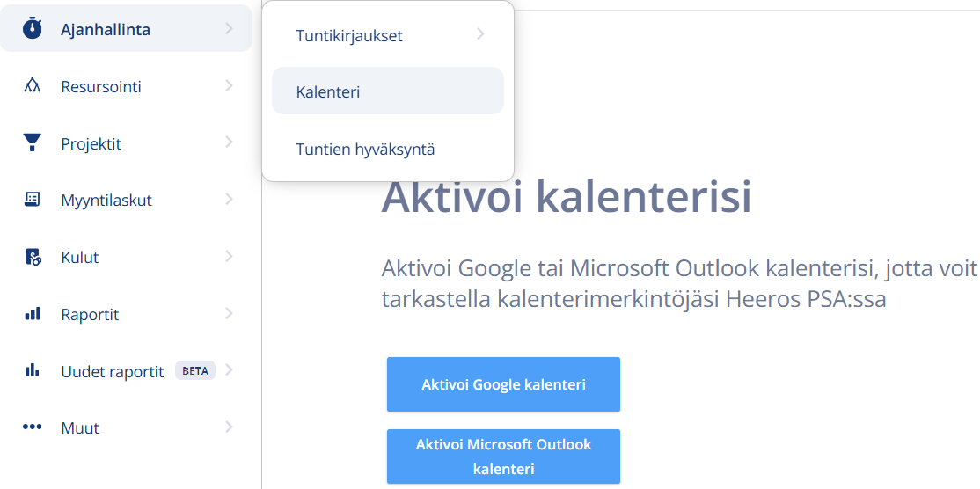Open the Uudet raportit sidebar label
The height and width of the screenshot is (489, 980).
112,372
